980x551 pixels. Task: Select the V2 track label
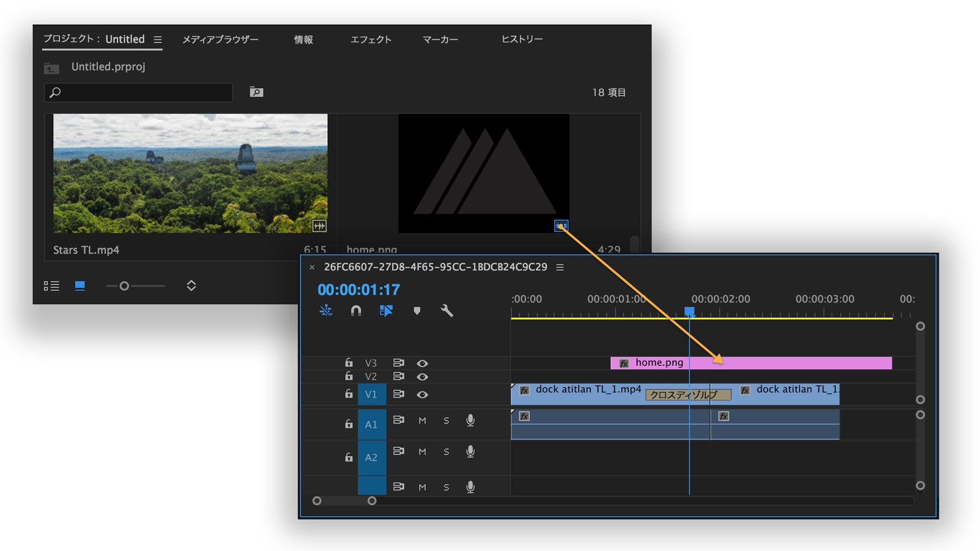point(371,377)
